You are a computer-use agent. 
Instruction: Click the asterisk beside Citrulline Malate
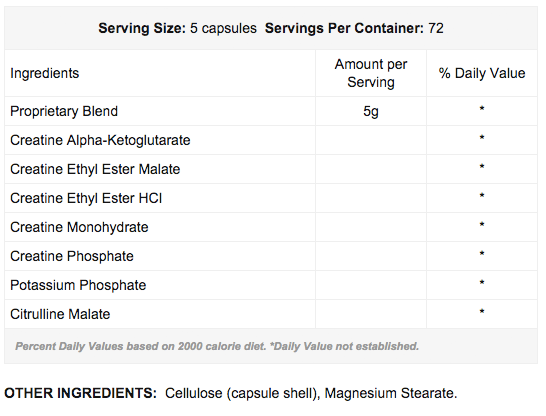pyautogui.click(x=482, y=312)
